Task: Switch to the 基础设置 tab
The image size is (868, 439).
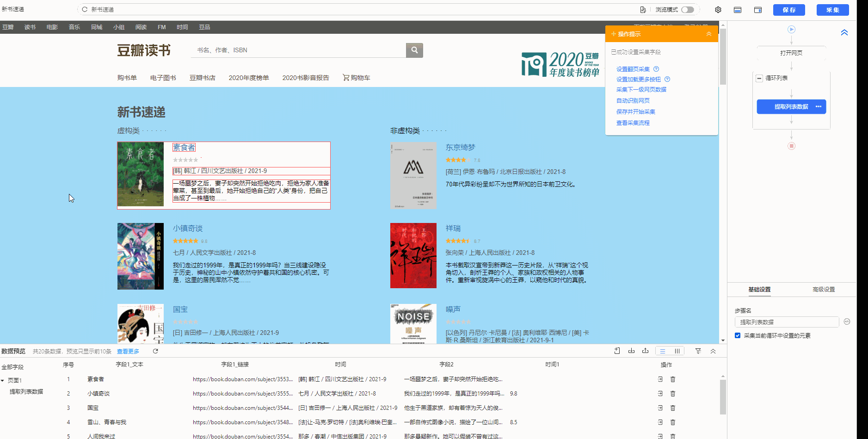Action: point(759,289)
